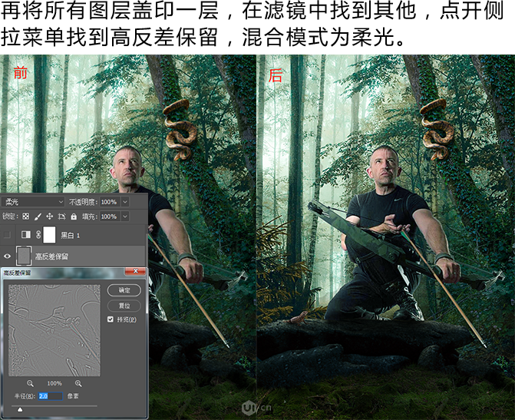
Task: Click the mask link icon on 黑白 1
Action: click(38, 235)
